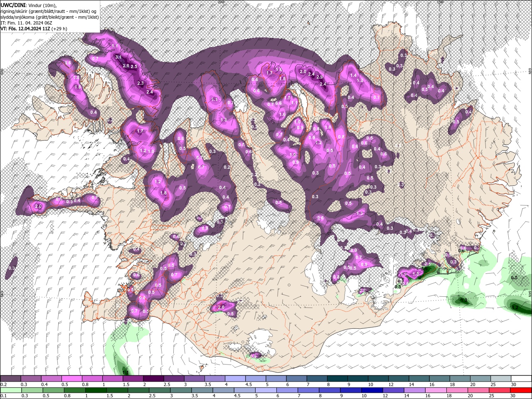The width and height of the screenshot is (532, 399).
Task: Select the 'VT: Fös. 12.04.2024 11Z' valid time
Action: (25, 28)
